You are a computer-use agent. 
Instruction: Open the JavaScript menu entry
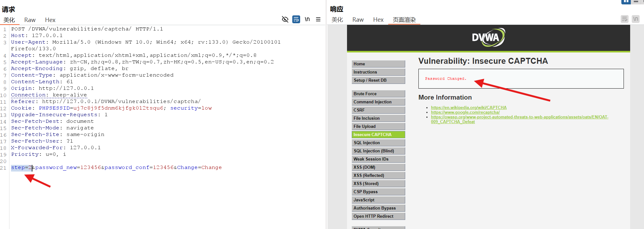click(x=378, y=200)
